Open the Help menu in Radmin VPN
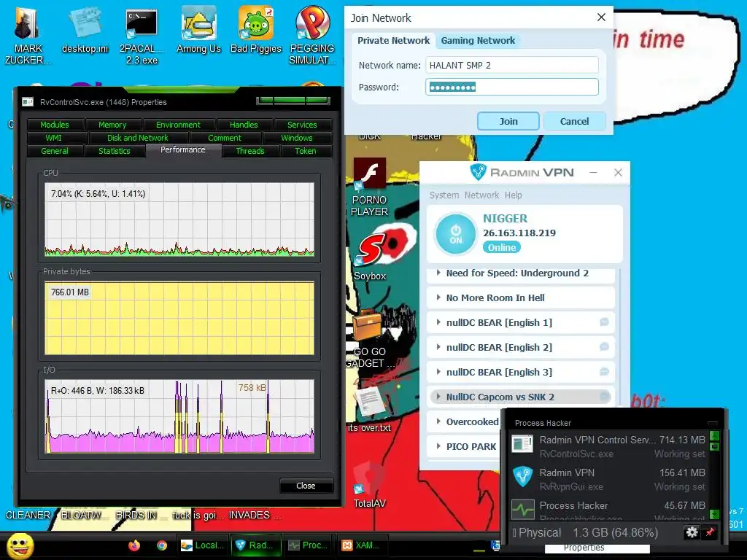Screen dimensions: 747x560 click(x=513, y=195)
